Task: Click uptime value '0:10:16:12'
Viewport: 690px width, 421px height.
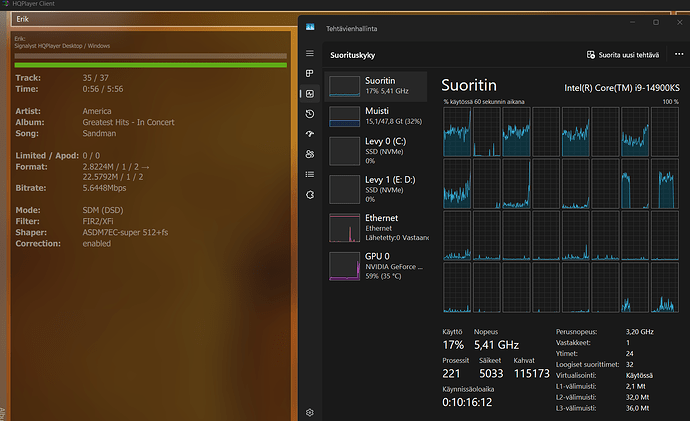Action: pyautogui.click(x=467, y=402)
